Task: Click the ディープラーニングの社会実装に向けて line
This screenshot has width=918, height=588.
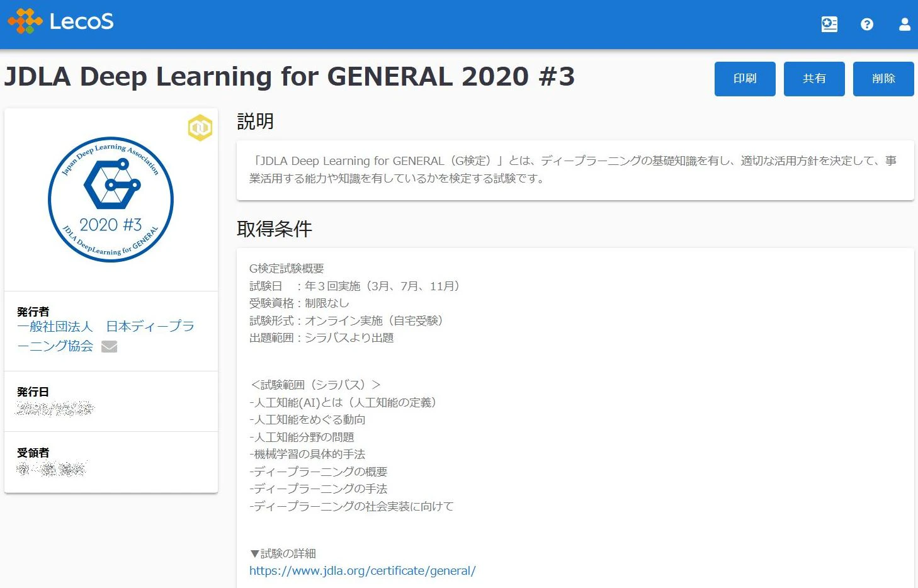Action: tap(351, 507)
